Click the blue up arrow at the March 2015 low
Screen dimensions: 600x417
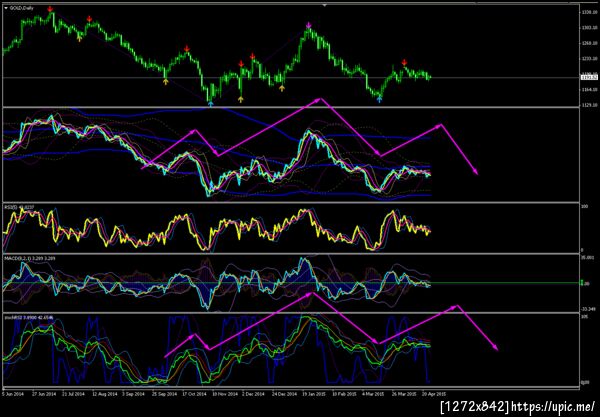(379, 99)
